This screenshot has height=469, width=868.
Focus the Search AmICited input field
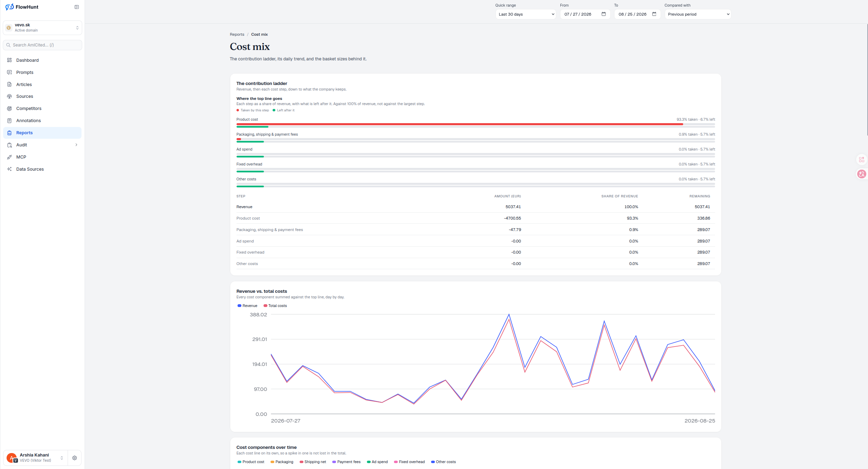tap(43, 45)
